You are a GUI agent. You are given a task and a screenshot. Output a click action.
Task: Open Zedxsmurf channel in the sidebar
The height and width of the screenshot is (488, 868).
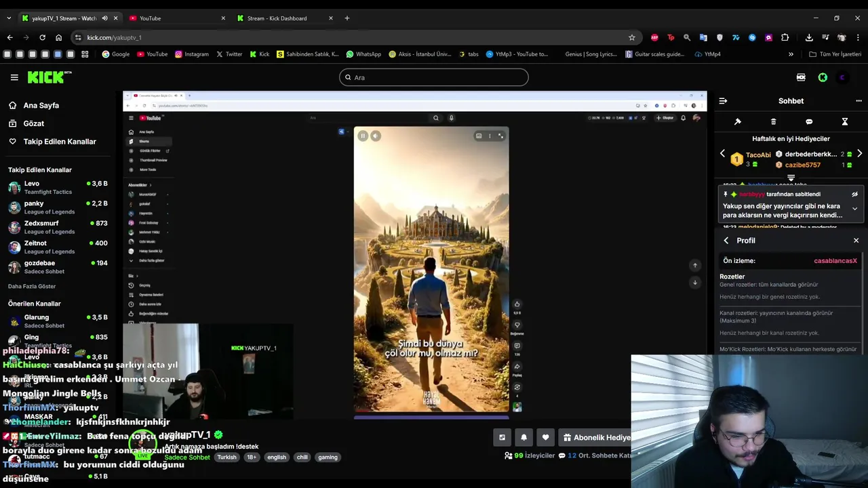click(x=58, y=227)
